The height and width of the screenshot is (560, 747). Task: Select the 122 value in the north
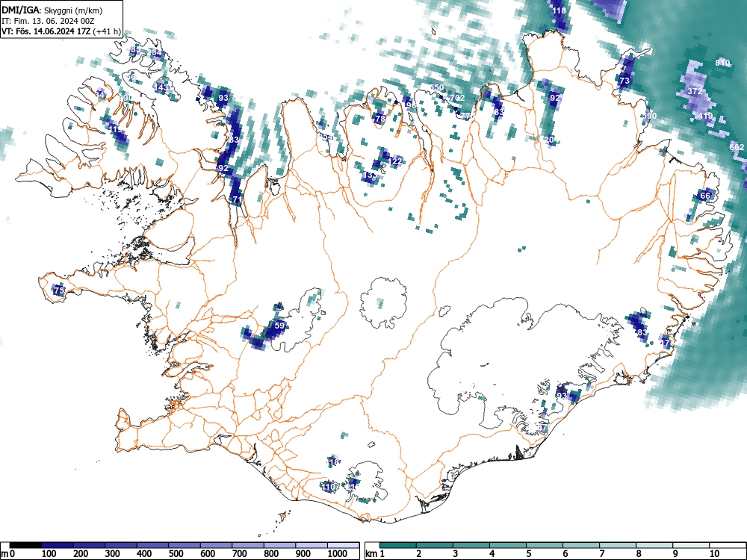pyautogui.click(x=395, y=161)
